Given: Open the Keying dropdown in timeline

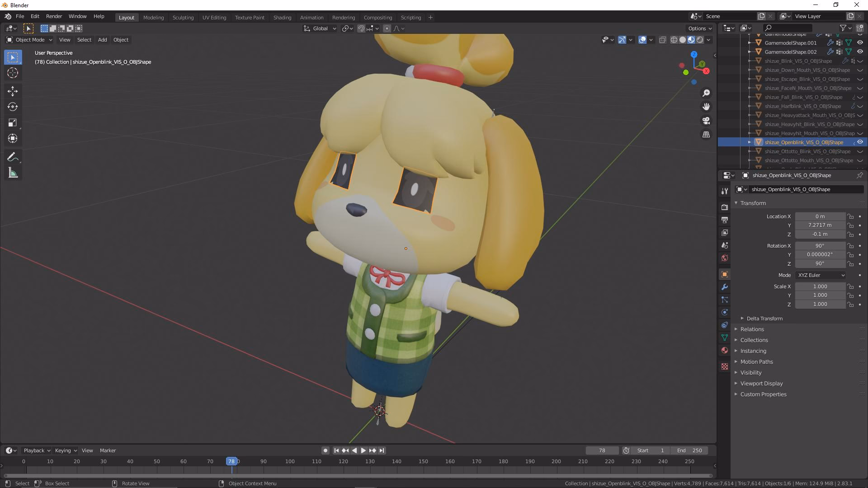Looking at the screenshot, I should 66,450.
